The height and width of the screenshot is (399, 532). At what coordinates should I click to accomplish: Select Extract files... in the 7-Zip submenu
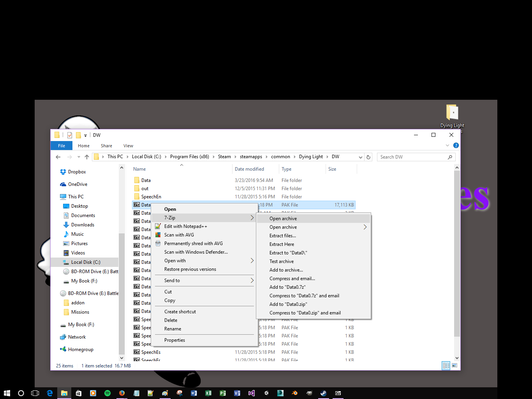click(313, 236)
